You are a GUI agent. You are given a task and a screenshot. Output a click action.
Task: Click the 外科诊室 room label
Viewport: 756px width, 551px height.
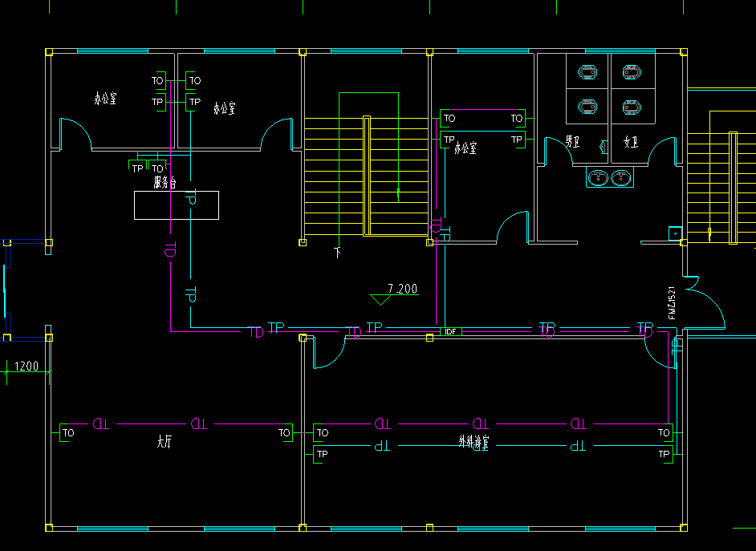click(x=474, y=442)
